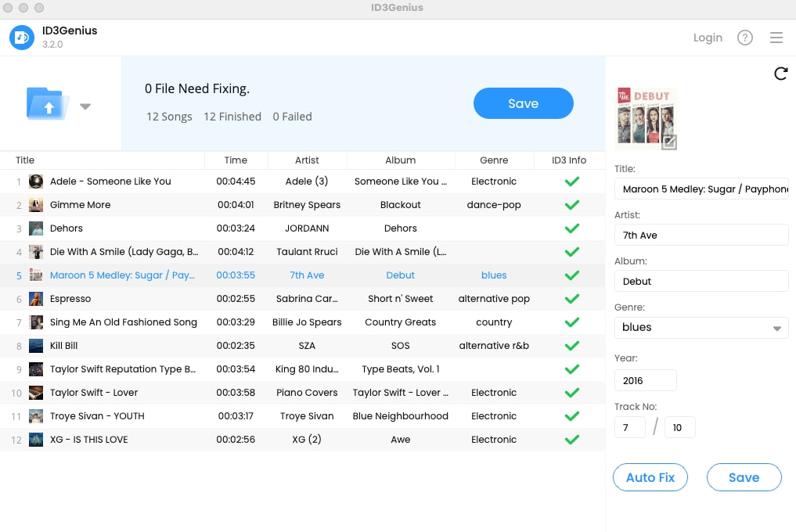Select the song title 'Gimme More'
796x532 pixels.
click(80, 204)
